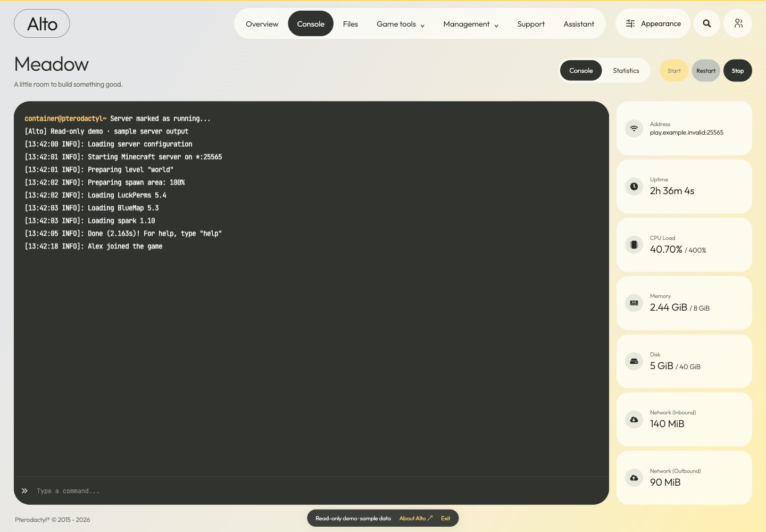This screenshot has height=532, width=766.
Task: Click the Appearance sliders icon
Action: click(x=630, y=23)
